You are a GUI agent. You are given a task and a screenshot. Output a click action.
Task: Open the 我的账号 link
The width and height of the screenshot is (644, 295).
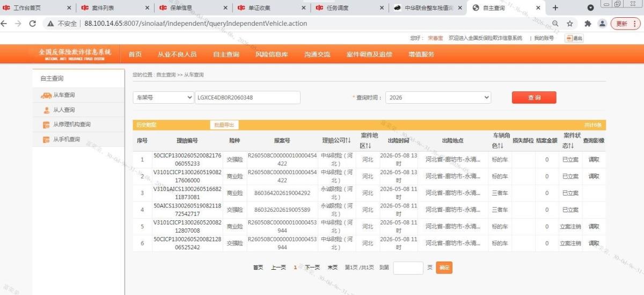[544, 38]
